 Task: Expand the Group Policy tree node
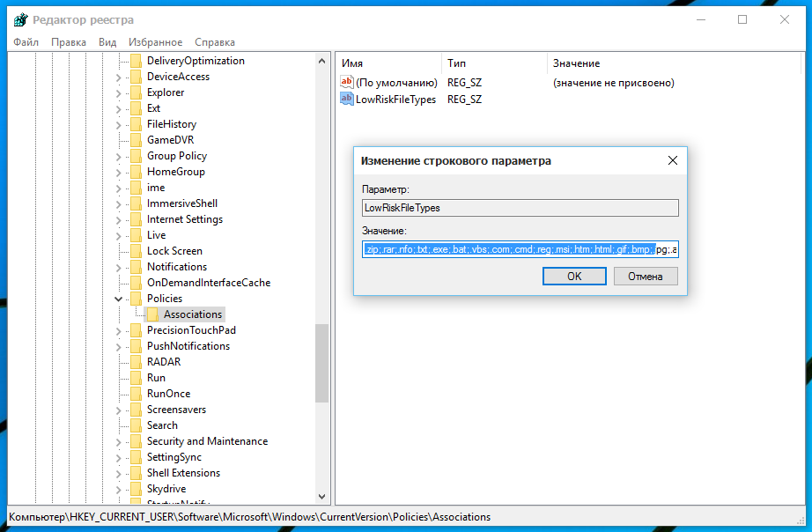pyautogui.click(x=119, y=156)
